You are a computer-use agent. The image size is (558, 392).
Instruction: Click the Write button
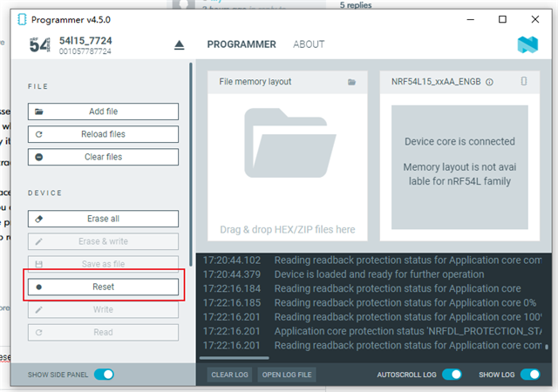[103, 309]
